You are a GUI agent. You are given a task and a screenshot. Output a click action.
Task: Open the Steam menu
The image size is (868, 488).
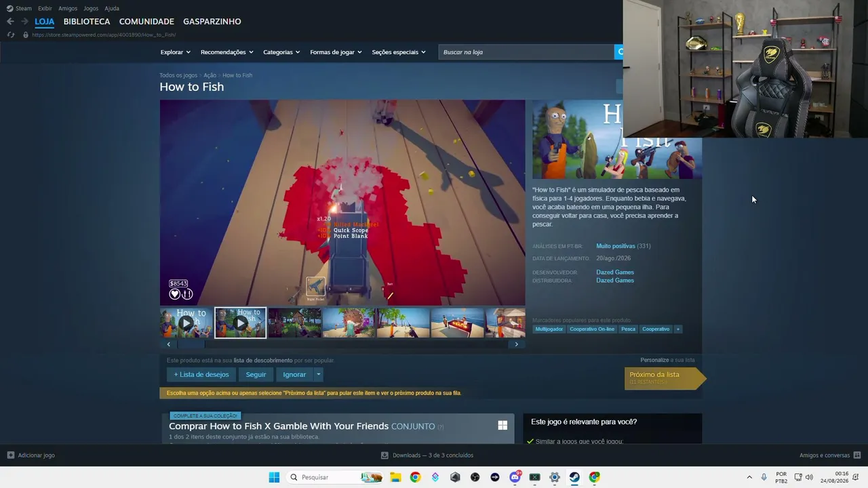pyautogui.click(x=19, y=8)
